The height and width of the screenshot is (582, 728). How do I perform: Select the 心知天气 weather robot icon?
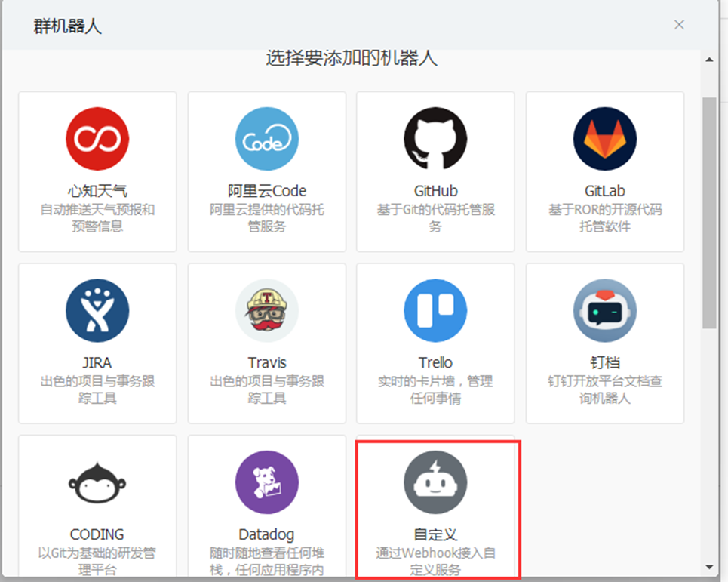pyautogui.click(x=97, y=139)
